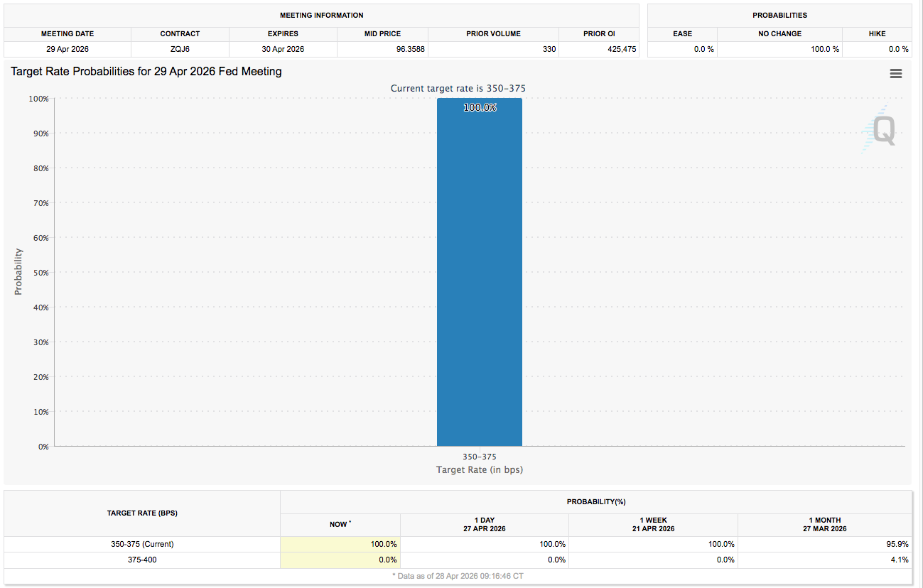The width and height of the screenshot is (923, 588).
Task: Click the meeting date value 29 Apr 2026
Action: click(68, 50)
